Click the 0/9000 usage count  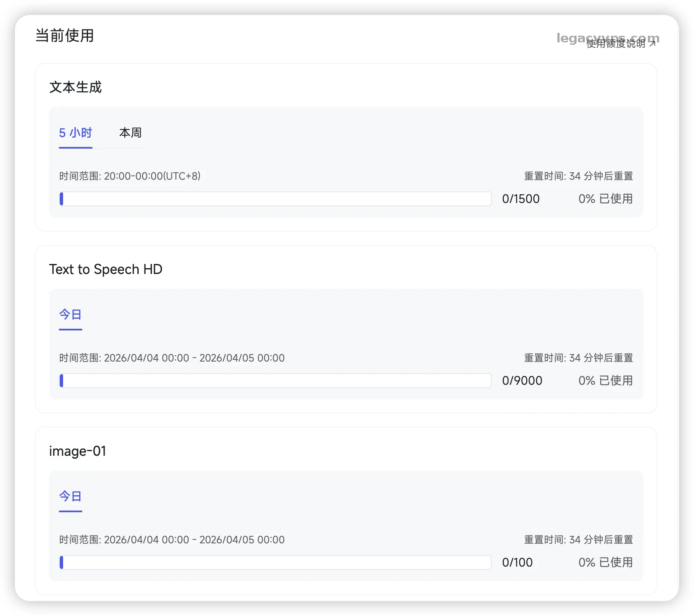tap(522, 381)
